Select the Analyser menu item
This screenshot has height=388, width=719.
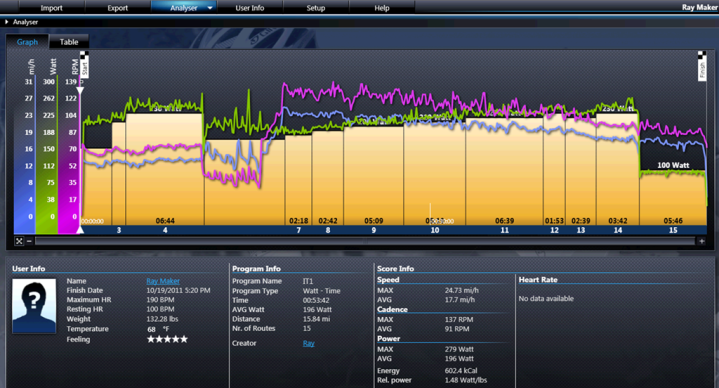pyautogui.click(x=183, y=8)
